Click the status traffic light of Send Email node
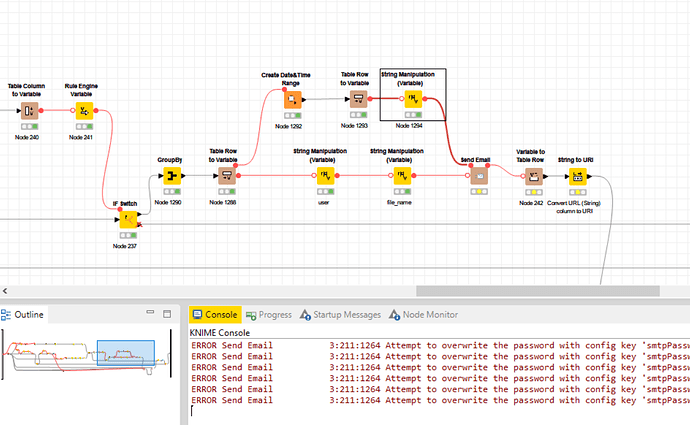This screenshot has height=425, width=690. click(x=479, y=192)
